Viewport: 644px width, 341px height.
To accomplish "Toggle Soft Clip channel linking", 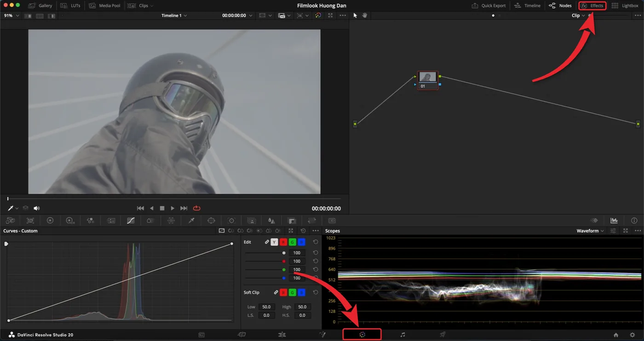I will (276, 292).
